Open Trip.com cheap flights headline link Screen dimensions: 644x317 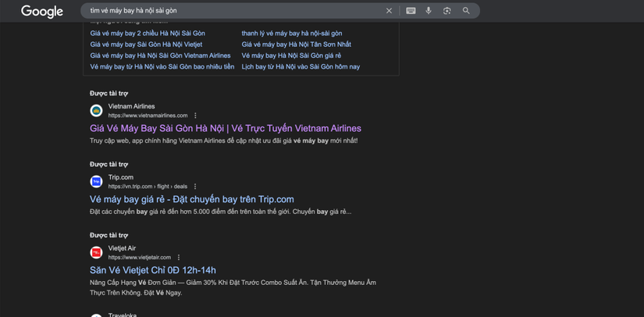coord(192,199)
